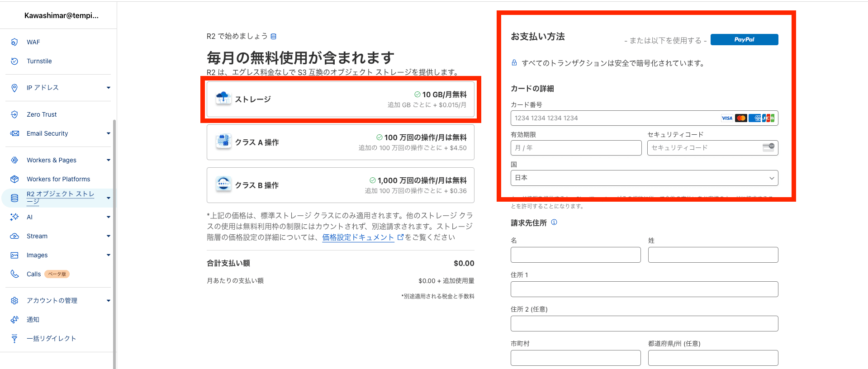The width and height of the screenshot is (868, 369).
Task: Open the 価格設定ドキュメント link
Action: coord(358,237)
